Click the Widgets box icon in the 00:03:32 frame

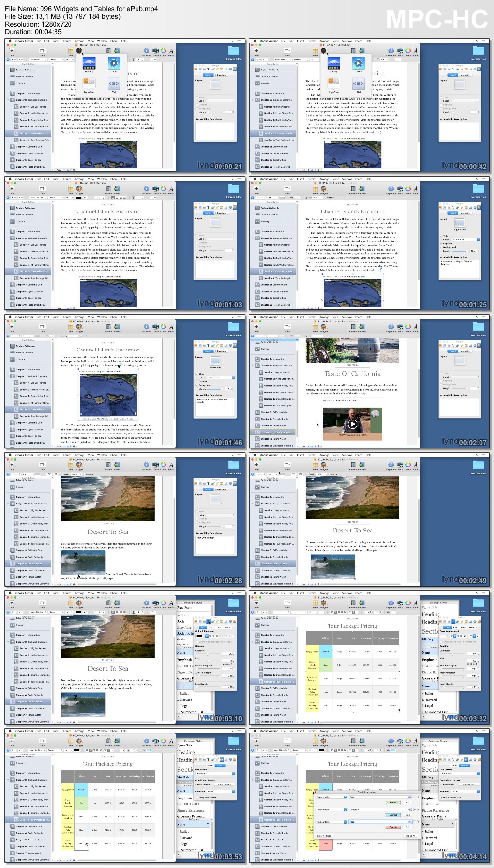pos(323,603)
